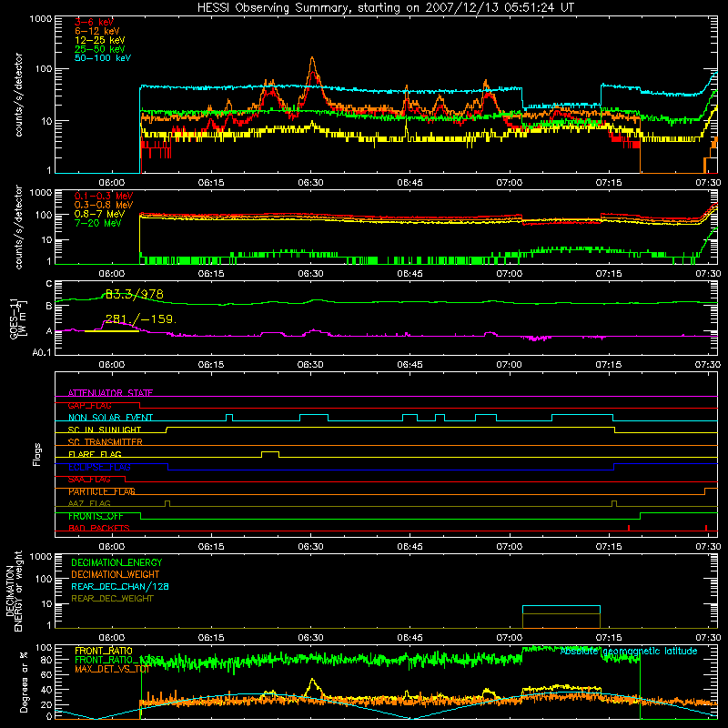
Task: Select the orange 6-12 keV legend label
Action: [97, 31]
